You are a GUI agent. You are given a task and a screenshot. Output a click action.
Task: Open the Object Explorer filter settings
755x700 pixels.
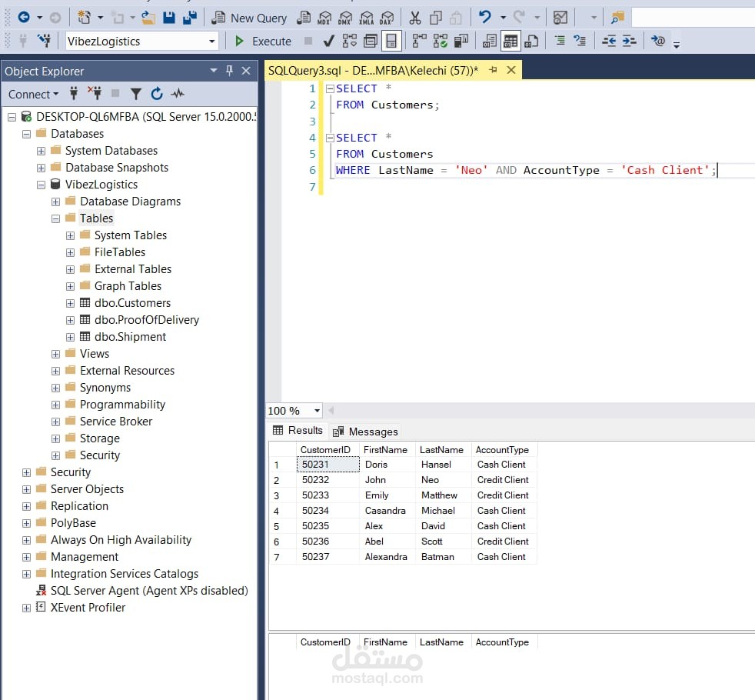[136, 94]
